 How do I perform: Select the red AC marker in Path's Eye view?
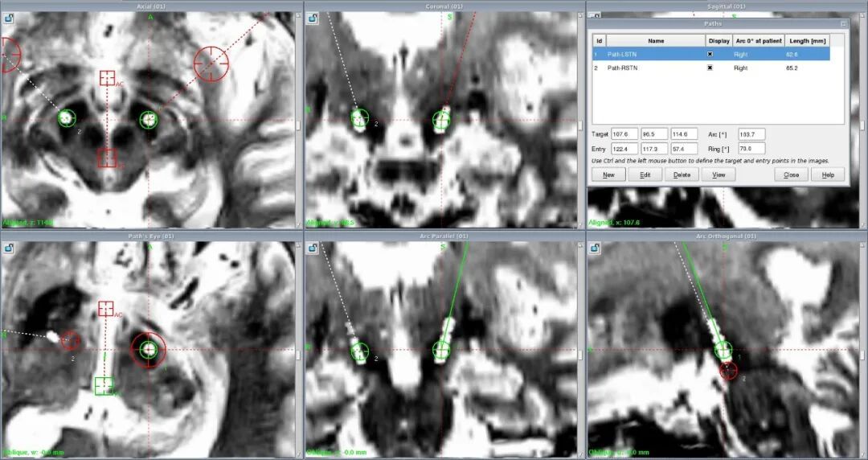(106, 309)
